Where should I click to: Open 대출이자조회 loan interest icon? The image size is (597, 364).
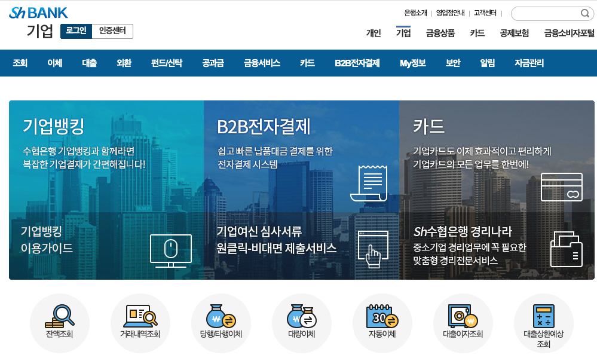[x=463, y=316]
